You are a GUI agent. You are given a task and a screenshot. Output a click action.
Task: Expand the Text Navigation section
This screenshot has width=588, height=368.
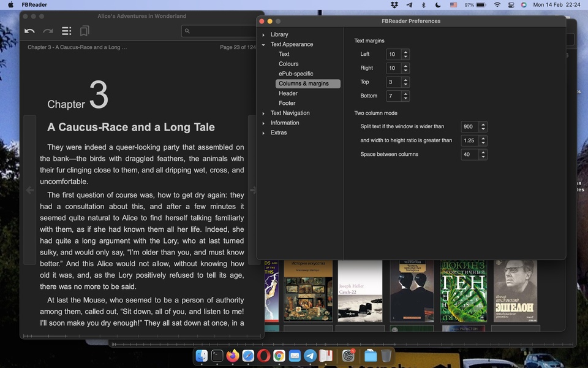[263, 113]
